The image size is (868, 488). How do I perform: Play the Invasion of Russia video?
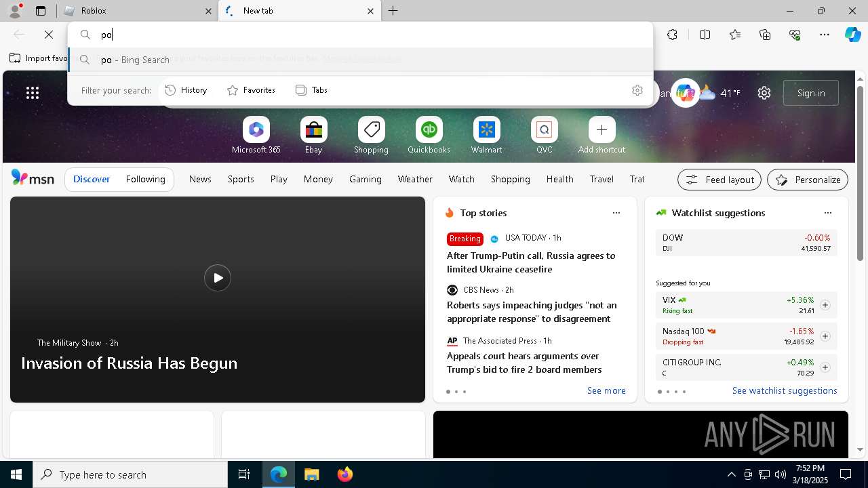tap(218, 278)
